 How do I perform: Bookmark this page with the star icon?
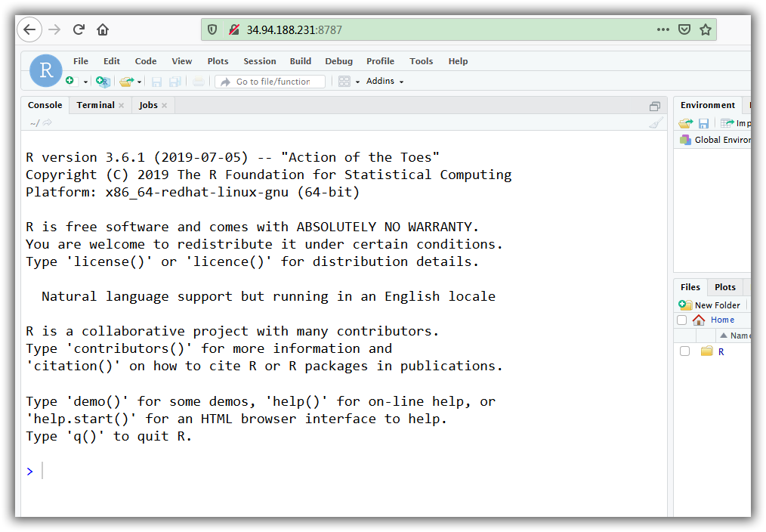click(705, 29)
